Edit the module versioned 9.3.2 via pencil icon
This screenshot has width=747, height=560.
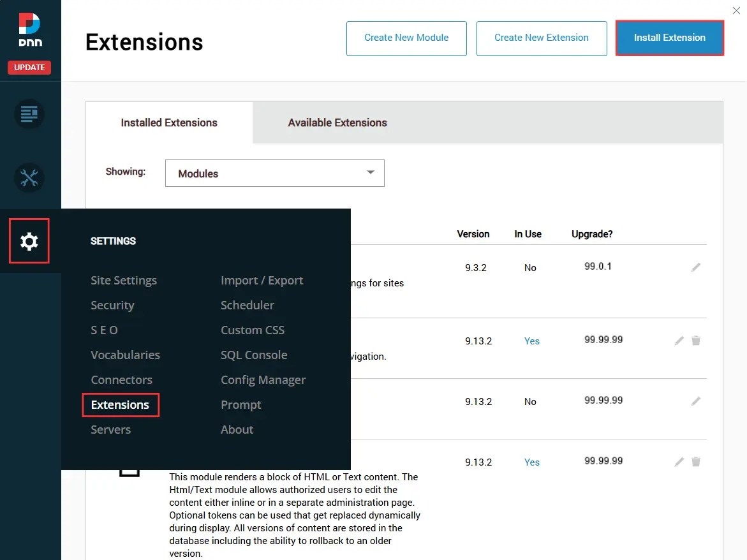[x=696, y=267]
